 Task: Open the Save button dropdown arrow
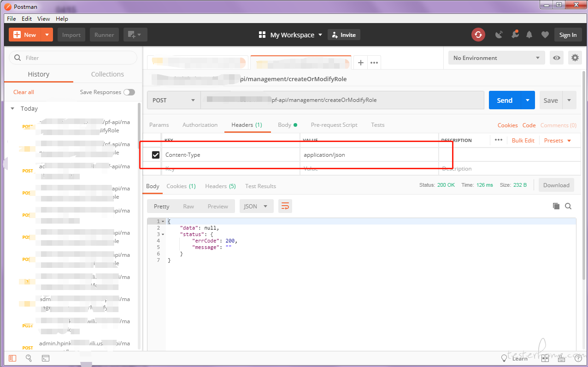[569, 100]
